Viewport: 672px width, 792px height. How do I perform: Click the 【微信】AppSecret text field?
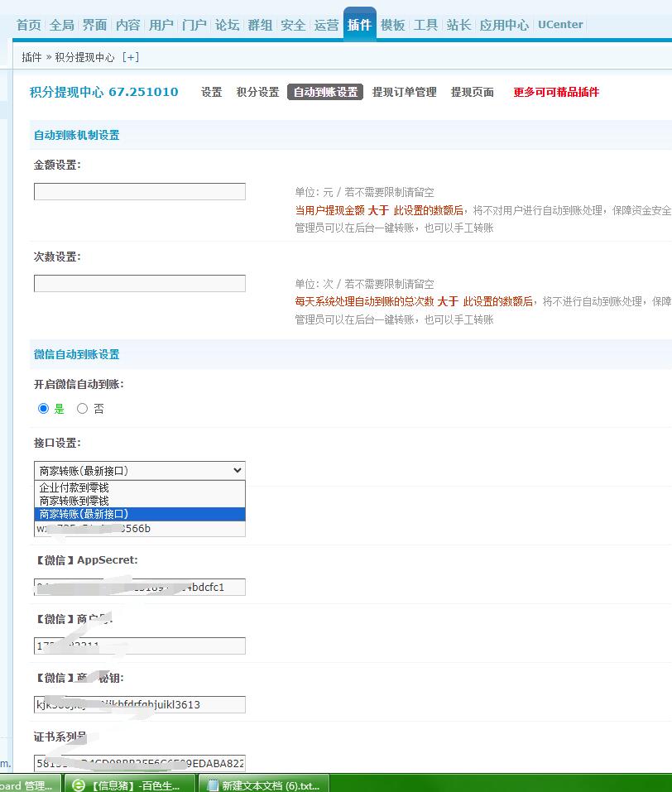click(x=139, y=588)
